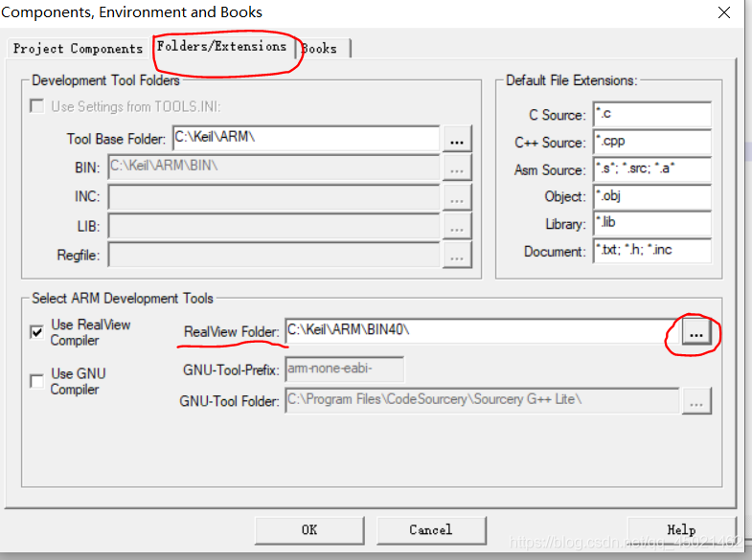The image size is (752, 560).
Task: Edit the C++ Source extension field
Action: [x=652, y=142]
